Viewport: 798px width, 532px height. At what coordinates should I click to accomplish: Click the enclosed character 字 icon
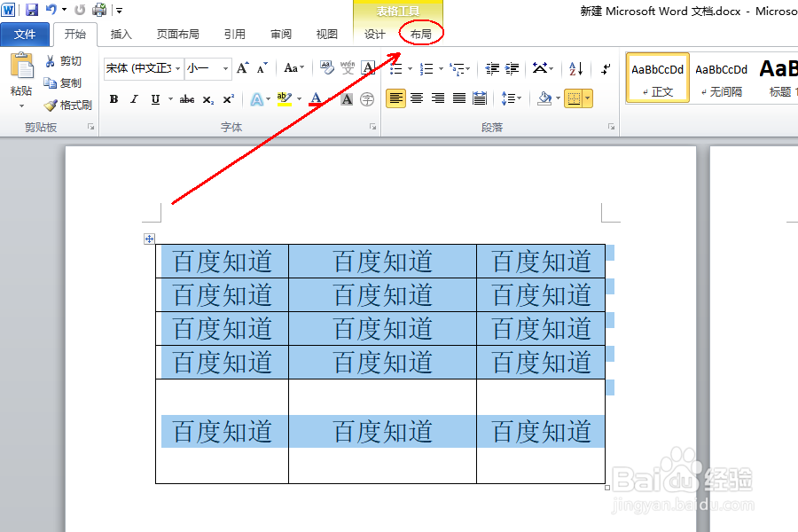click(x=367, y=99)
